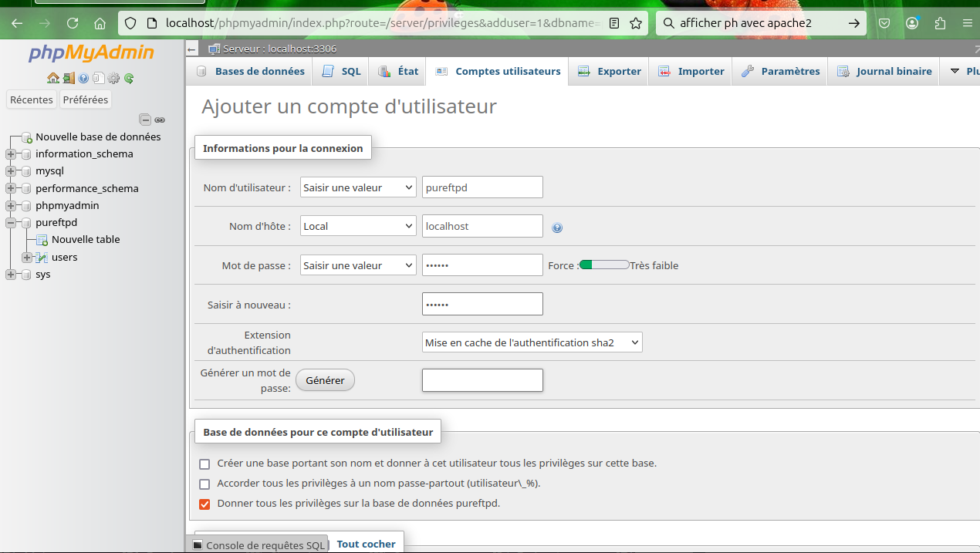Click link with main panel chain icon
980x553 pixels.
(160, 120)
